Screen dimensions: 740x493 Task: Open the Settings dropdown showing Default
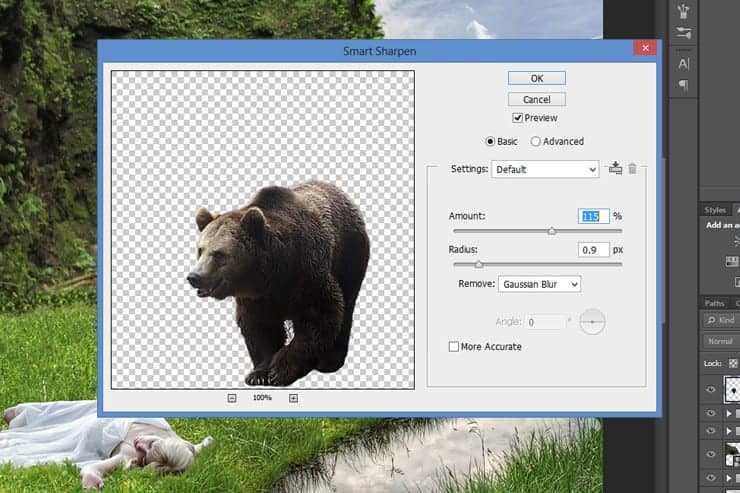[x=545, y=170]
